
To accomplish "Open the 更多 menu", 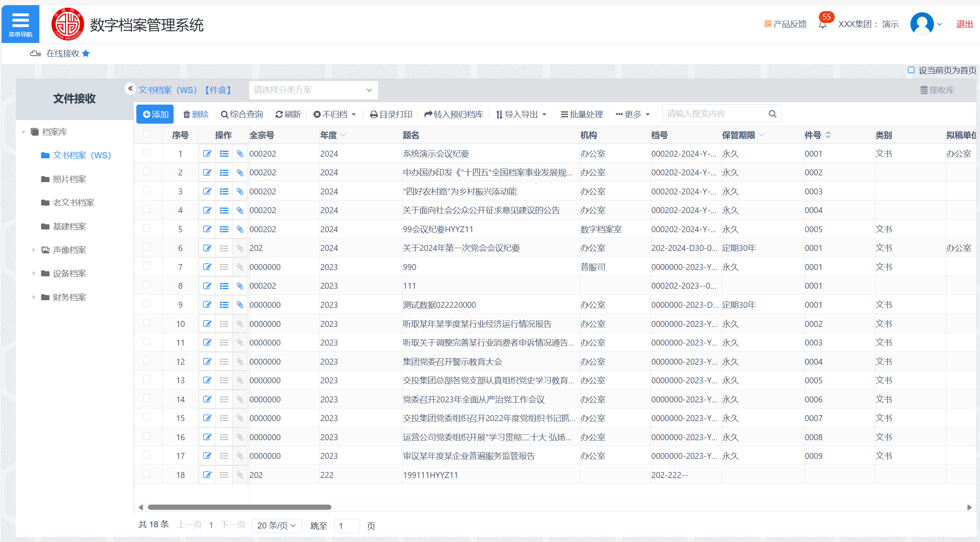I will pyautogui.click(x=633, y=115).
